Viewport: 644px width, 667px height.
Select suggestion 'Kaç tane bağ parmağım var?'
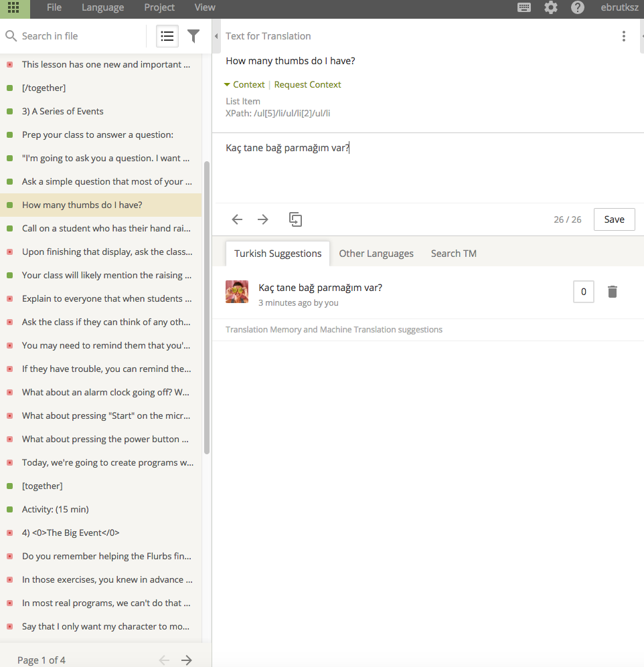coord(321,288)
